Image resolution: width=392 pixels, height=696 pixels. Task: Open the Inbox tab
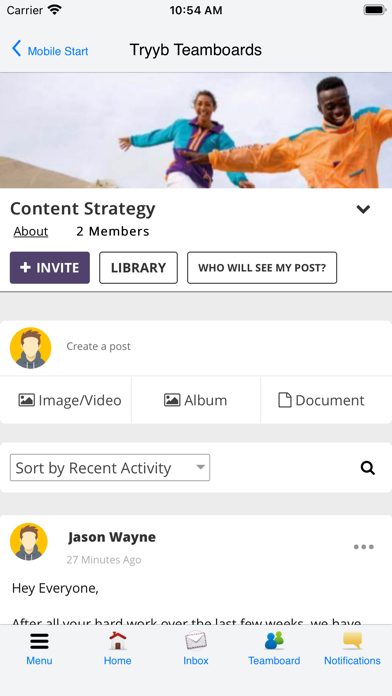pyautogui.click(x=196, y=649)
